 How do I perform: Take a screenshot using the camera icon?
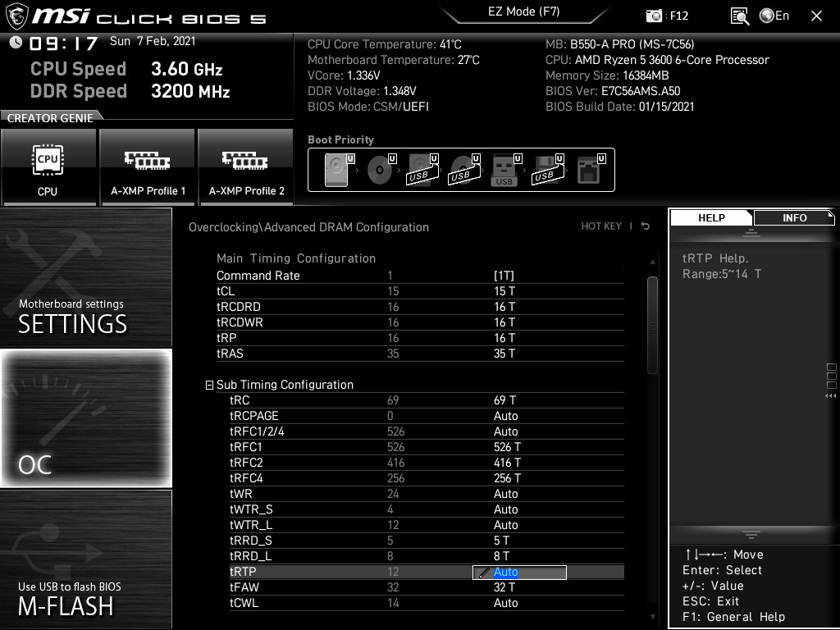pos(654,15)
